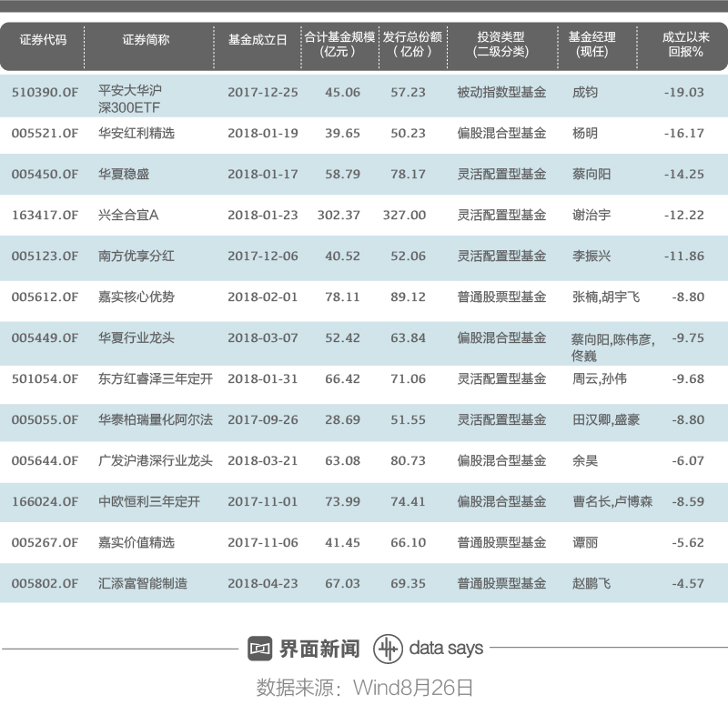The width and height of the screenshot is (728, 715).
Task: Click managers 曹名长,卢博森
Action: click(612, 501)
